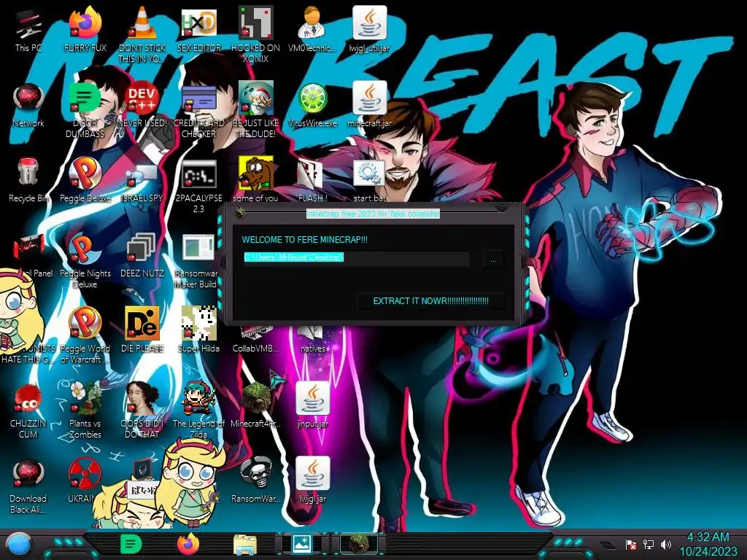Screen dimensions: 747x560
Task: Open File Explorer from the taskbar
Action: (x=245, y=545)
